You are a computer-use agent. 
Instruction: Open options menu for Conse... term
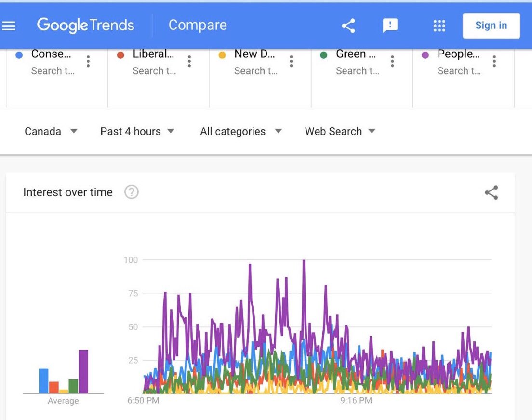pos(88,61)
